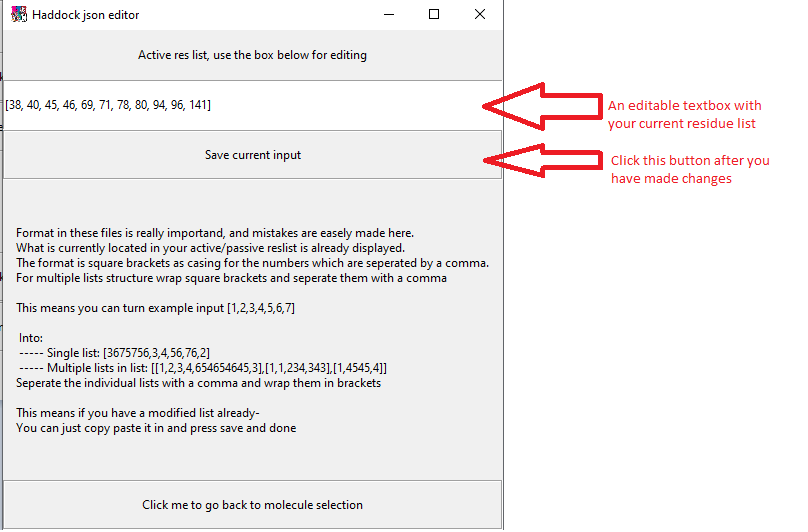Image resolution: width=808 pixels, height=532 pixels.
Task: Click the 'Active res list' header label
Action: click(252, 55)
